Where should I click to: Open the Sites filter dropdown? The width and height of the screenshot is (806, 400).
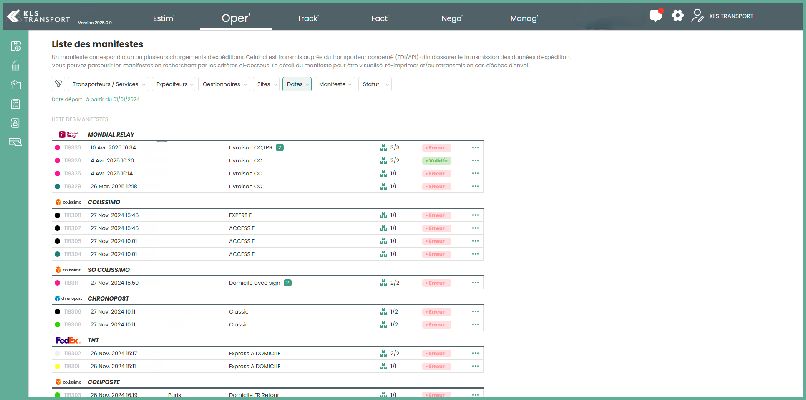pos(265,85)
